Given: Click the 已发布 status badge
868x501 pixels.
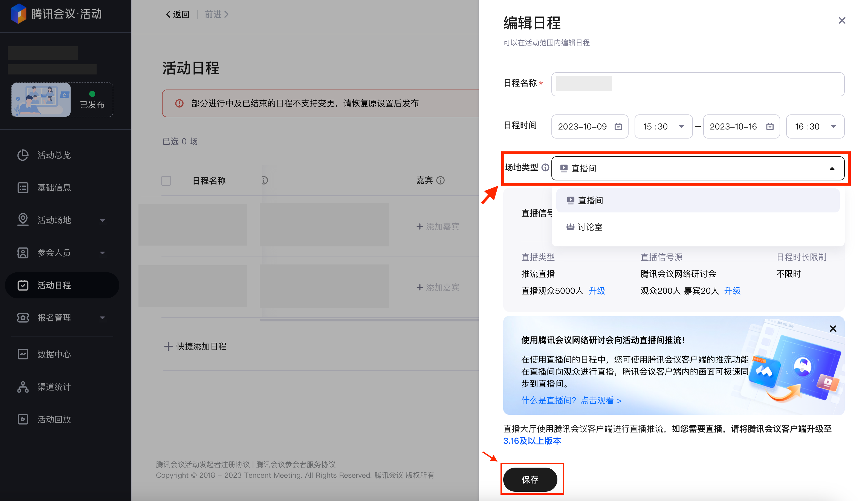Looking at the screenshot, I should pyautogui.click(x=92, y=100).
